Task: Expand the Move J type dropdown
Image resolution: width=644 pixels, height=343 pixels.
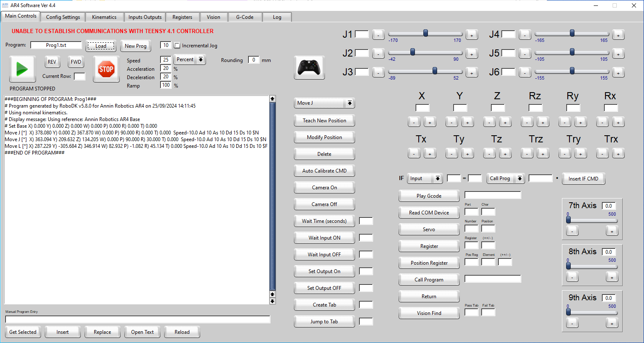Action: tap(325, 103)
